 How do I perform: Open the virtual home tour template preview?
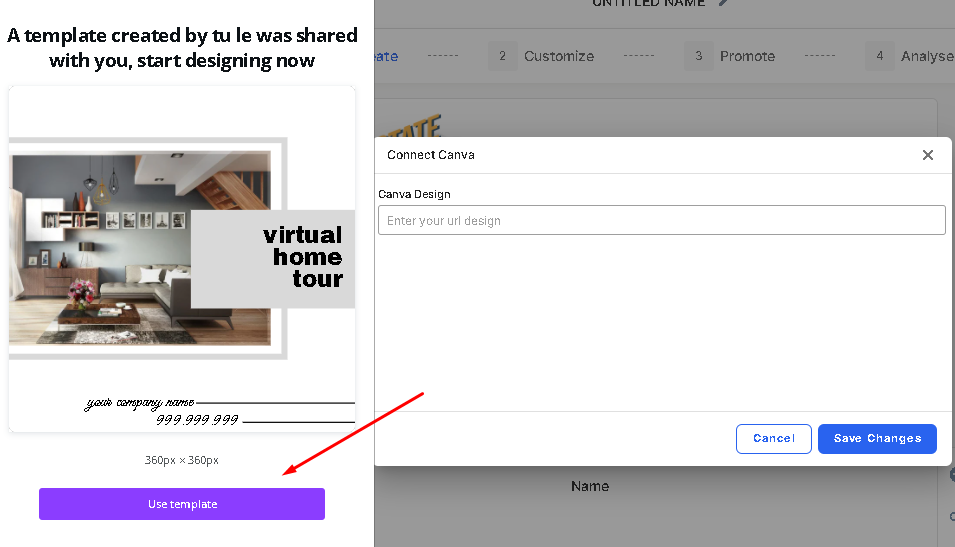(x=181, y=259)
